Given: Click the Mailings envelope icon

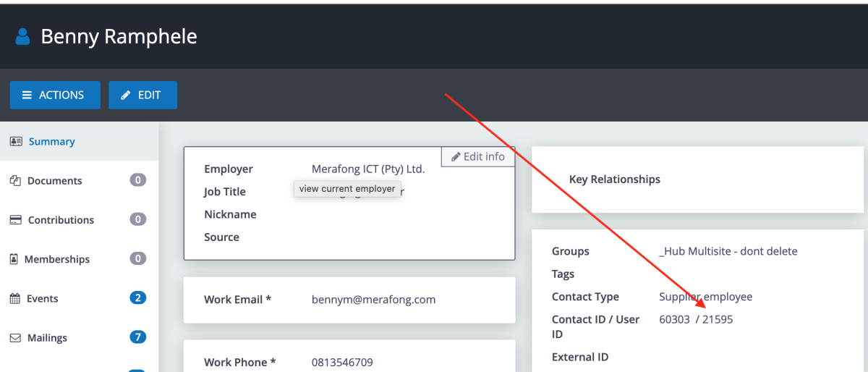Looking at the screenshot, I should [15, 338].
